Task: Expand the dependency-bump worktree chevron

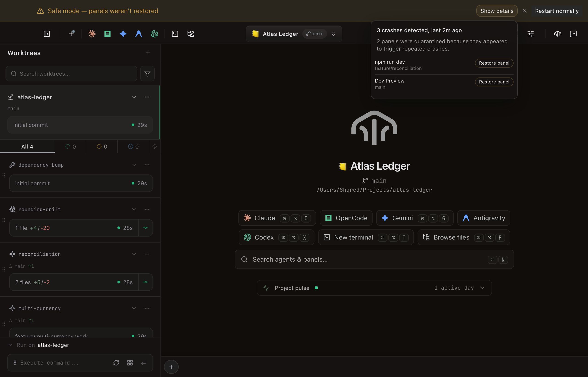Action: 134,165
